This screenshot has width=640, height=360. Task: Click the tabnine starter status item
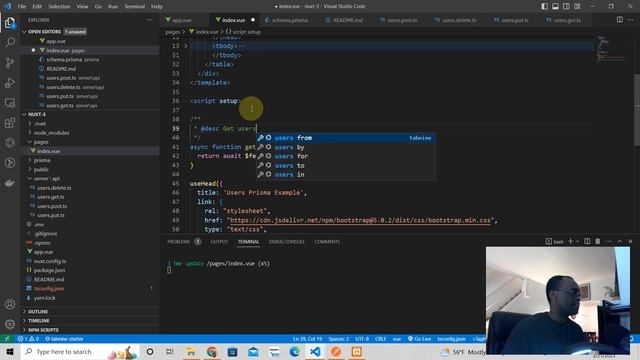(x=64, y=339)
